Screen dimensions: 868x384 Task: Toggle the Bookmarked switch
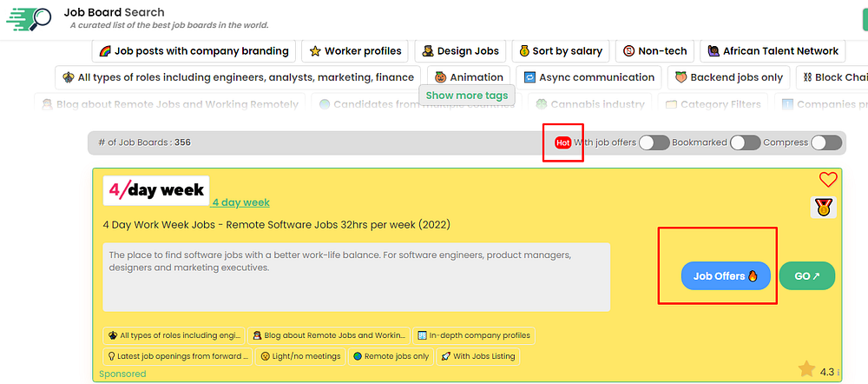point(745,143)
